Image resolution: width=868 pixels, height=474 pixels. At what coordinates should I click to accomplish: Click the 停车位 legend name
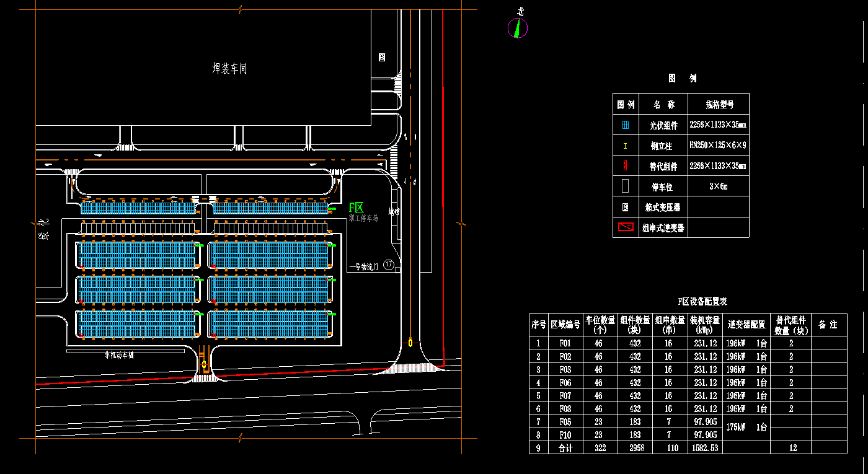(663, 187)
